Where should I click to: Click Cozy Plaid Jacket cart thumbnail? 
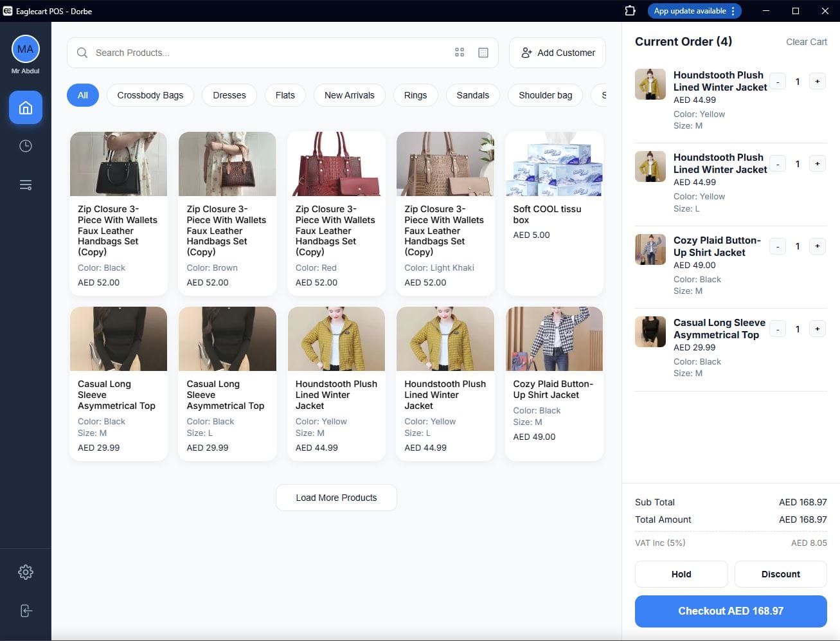point(650,249)
